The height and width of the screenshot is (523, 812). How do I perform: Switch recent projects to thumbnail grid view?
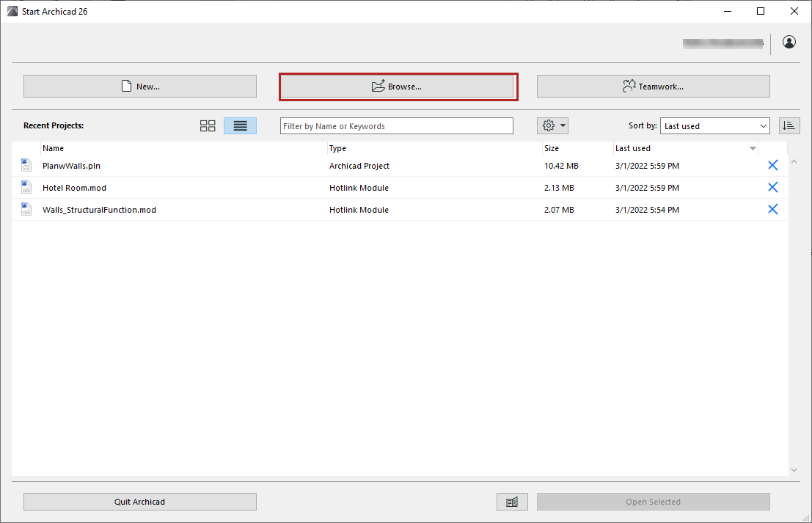208,126
